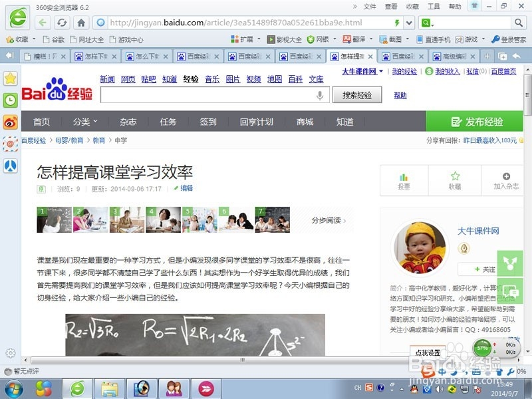Click the microphone voice search icon
Image resolution: width=532 pixels, height=399 pixels.
pyautogui.click(x=320, y=95)
